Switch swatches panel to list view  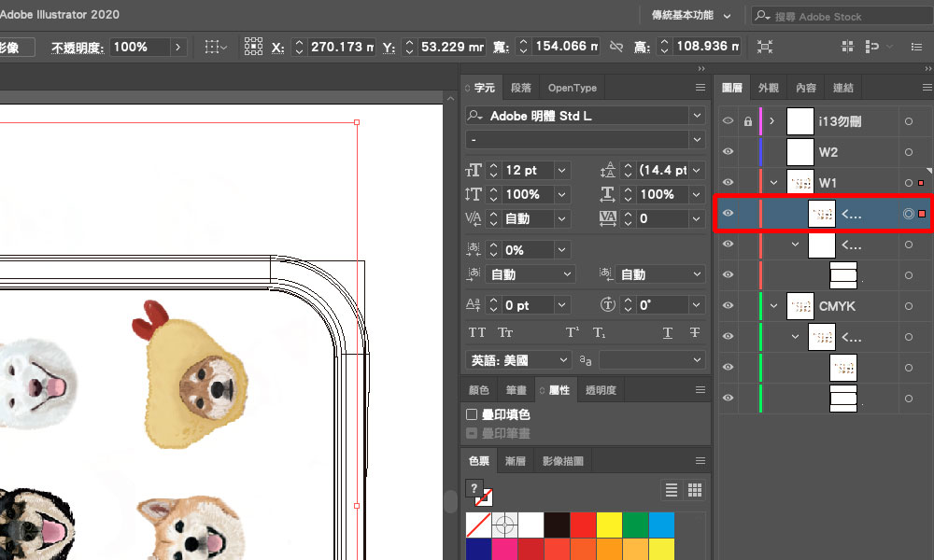coord(672,490)
